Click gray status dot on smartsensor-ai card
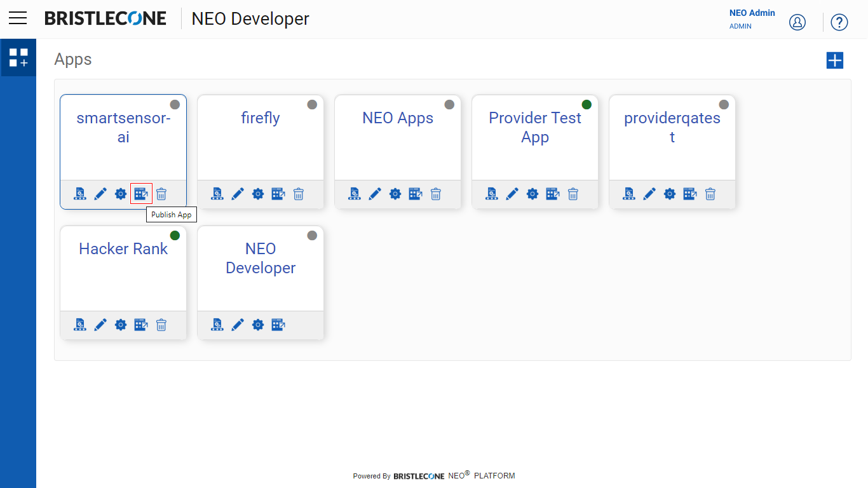The width and height of the screenshot is (868, 488). (x=175, y=104)
